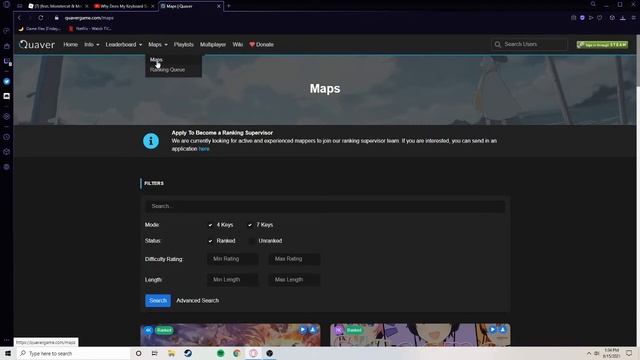Open the Wiki page
Image resolution: width=640 pixels, height=360 pixels.
coord(238,44)
